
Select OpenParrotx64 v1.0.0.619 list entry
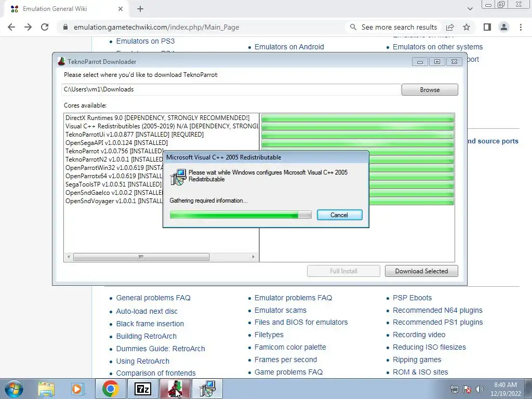click(x=114, y=176)
